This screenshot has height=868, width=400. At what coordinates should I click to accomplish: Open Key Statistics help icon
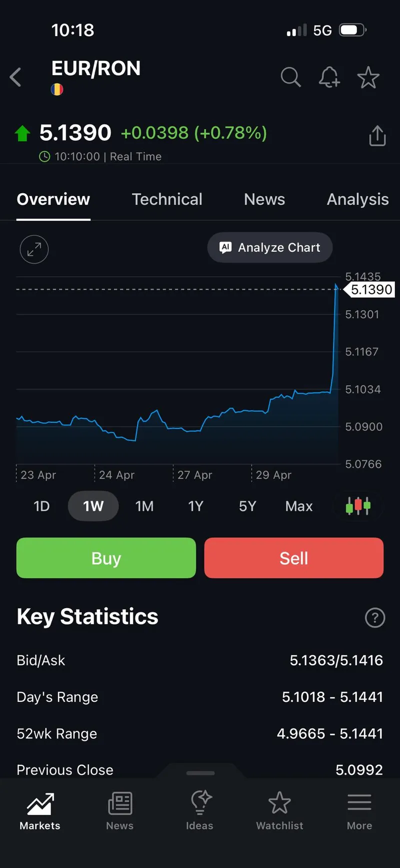[x=375, y=617]
